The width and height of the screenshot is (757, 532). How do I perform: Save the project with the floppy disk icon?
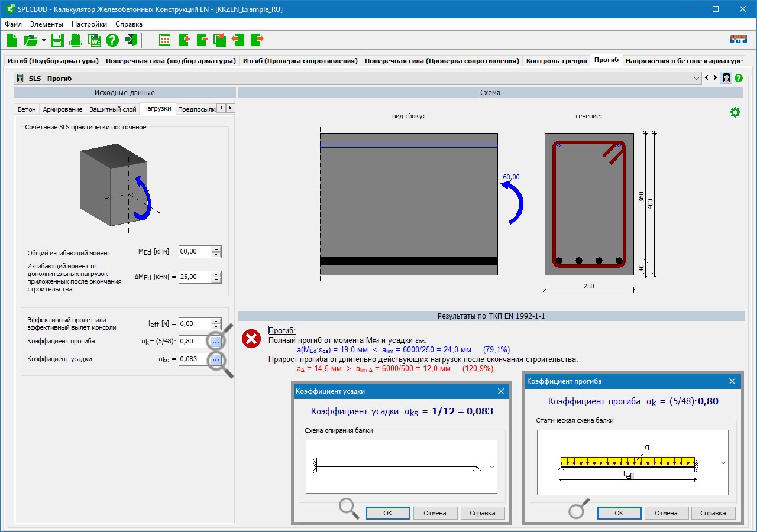click(57, 40)
